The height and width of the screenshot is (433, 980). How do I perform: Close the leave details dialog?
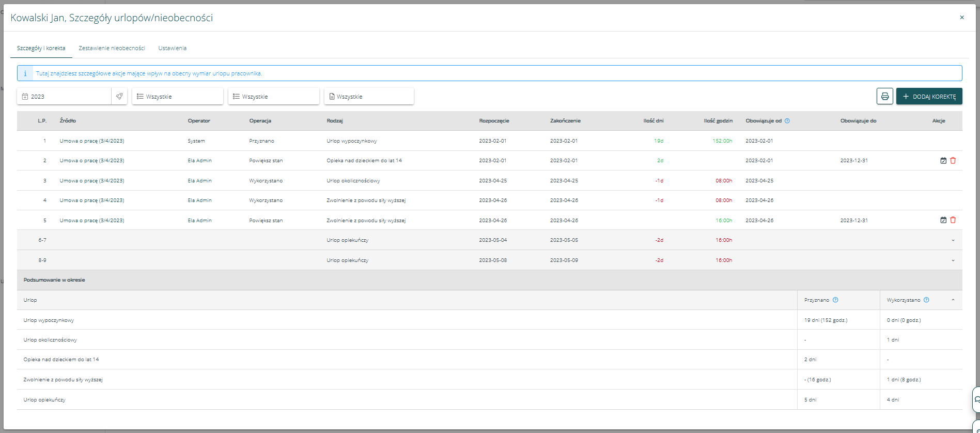click(962, 18)
